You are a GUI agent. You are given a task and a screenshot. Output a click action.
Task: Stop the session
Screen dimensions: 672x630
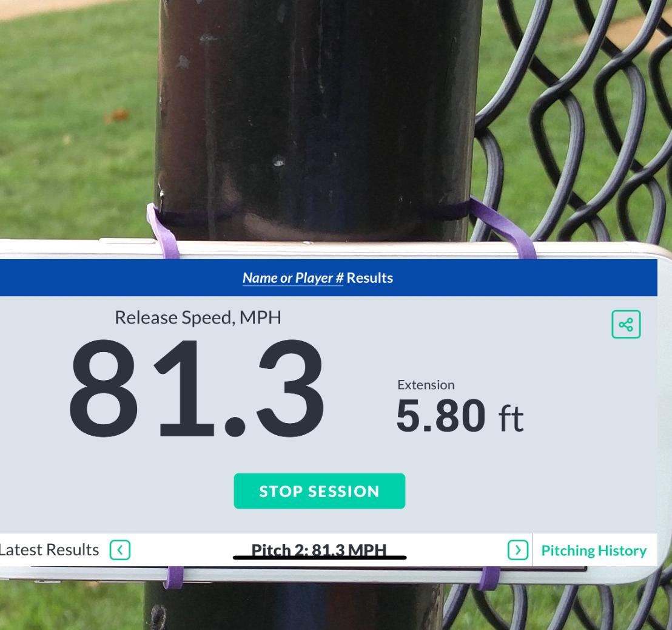(x=319, y=491)
